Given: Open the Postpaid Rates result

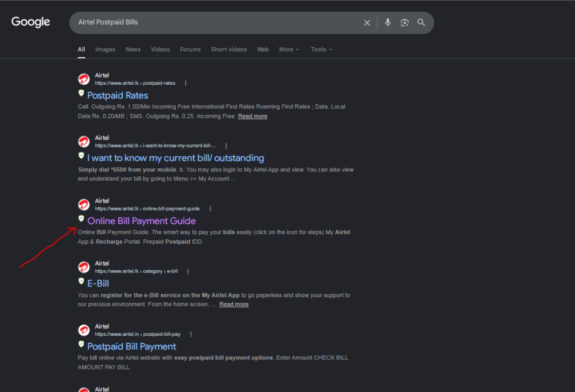Looking at the screenshot, I should [x=118, y=95].
